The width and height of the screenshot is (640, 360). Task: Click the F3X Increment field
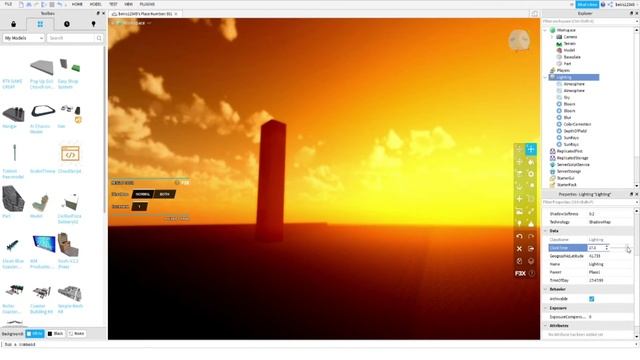point(140,207)
